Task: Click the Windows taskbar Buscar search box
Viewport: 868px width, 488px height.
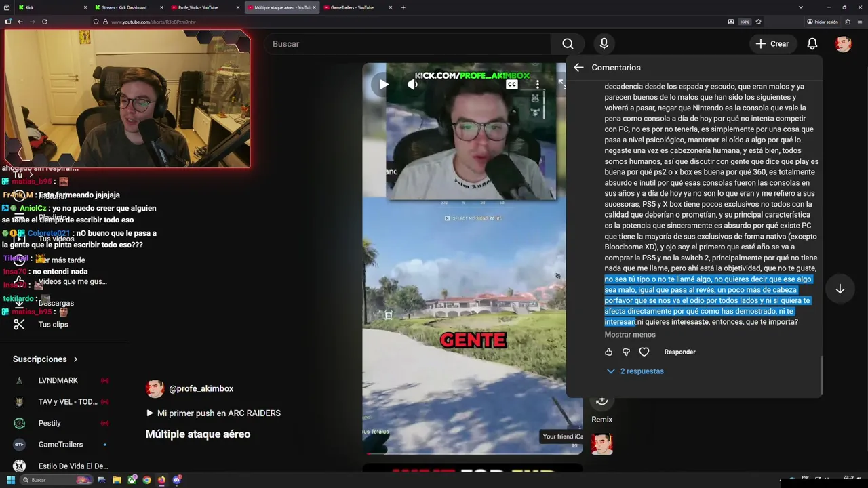Action: click(x=57, y=480)
